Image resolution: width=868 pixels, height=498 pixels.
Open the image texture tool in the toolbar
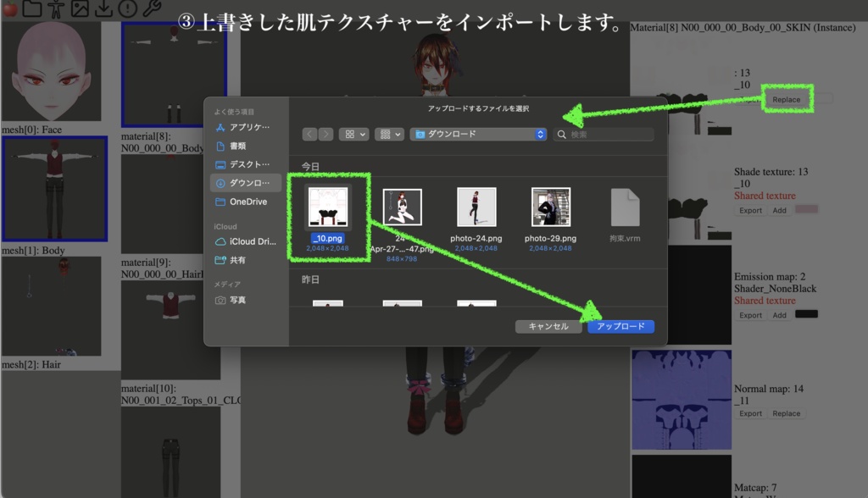(x=79, y=8)
